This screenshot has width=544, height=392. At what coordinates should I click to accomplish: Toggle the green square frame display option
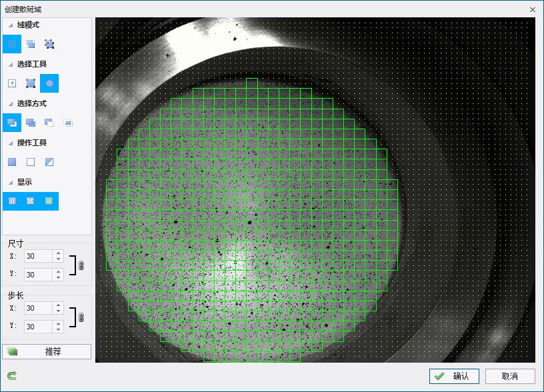click(x=49, y=201)
